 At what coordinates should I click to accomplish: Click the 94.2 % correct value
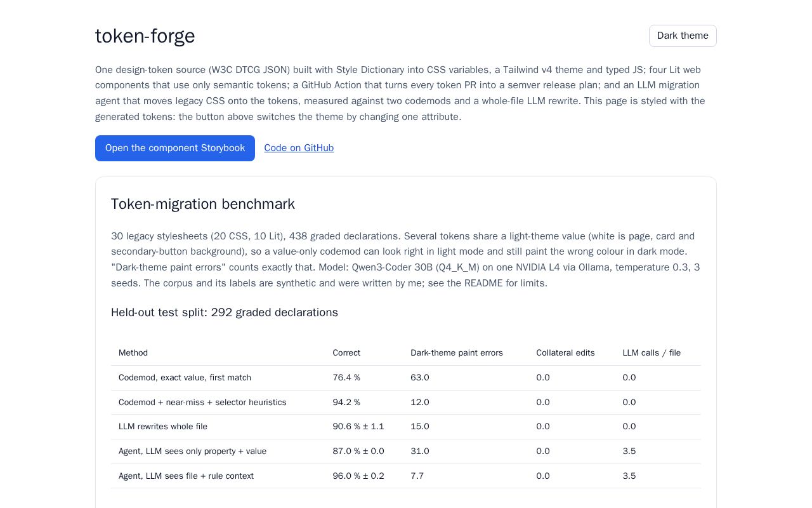[346, 403]
